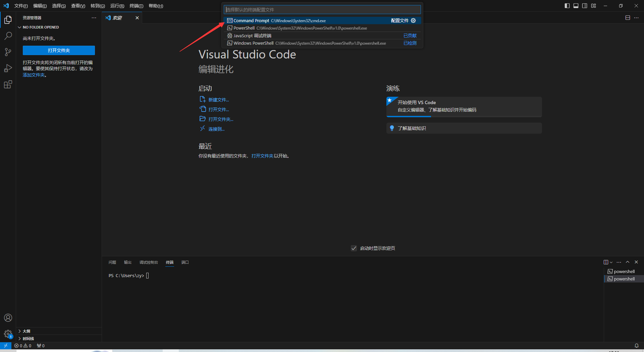Open the Edit menu
Screen dimensions: 644x352
click(x=40, y=6)
